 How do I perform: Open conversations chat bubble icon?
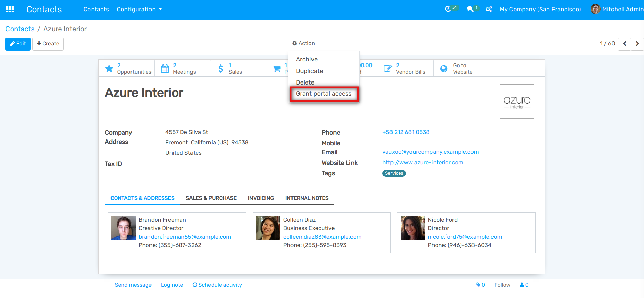pos(472,9)
